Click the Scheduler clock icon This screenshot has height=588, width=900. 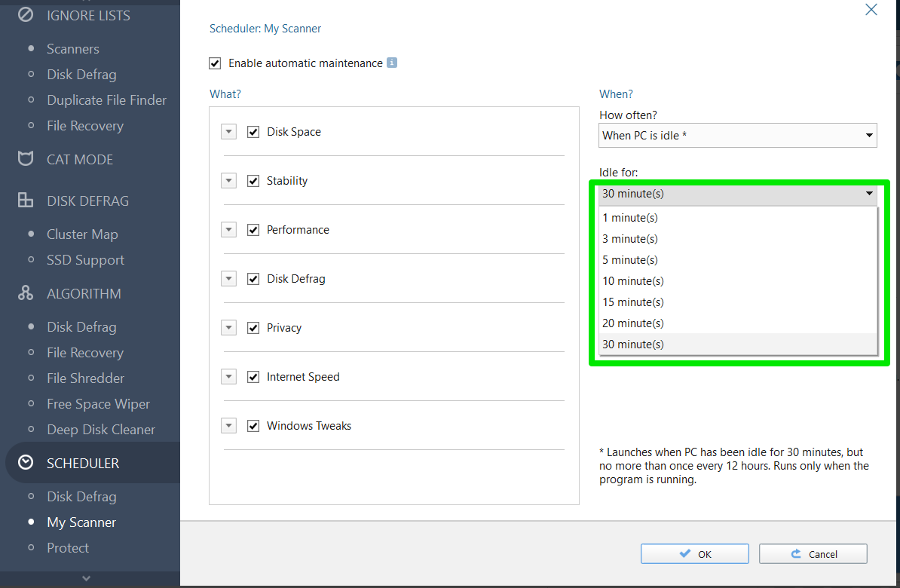coord(26,463)
